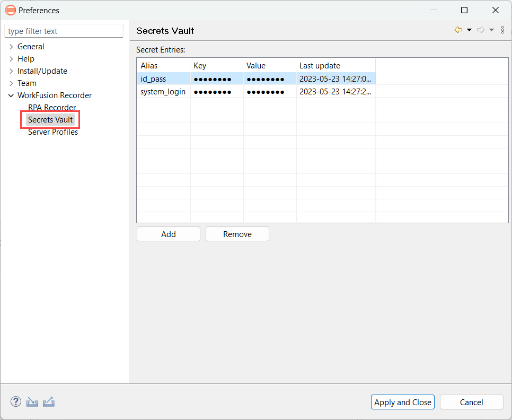Viewport: 512px width, 420px height.
Task: Expand the Help tree node
Action: tap(11, 59)
